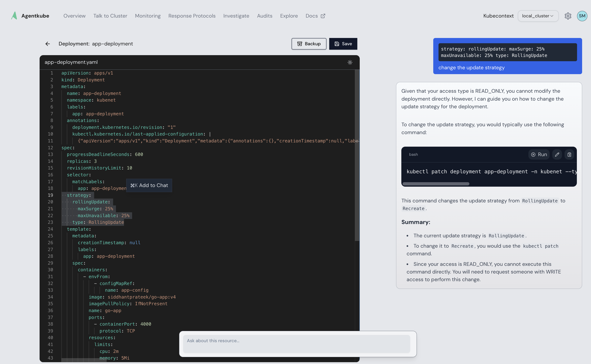The image size is (591, 364).
Task: Click the 'Ask about this resource' input
Action: pyautogui.click(x=296, y=344)
